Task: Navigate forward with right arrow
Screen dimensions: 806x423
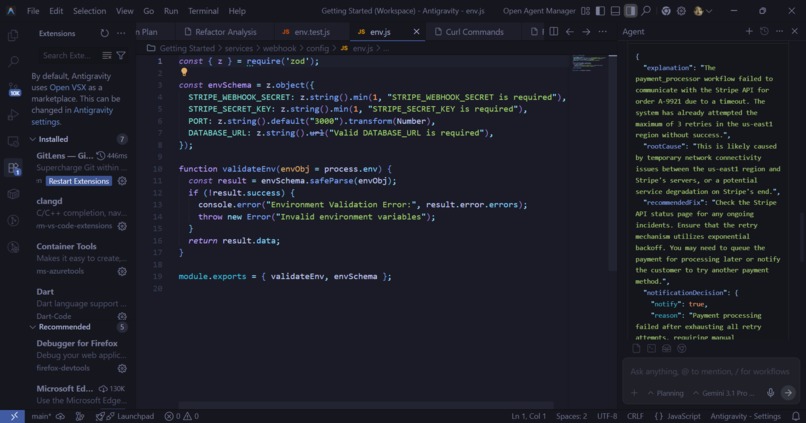Action: tap(586, 32)
